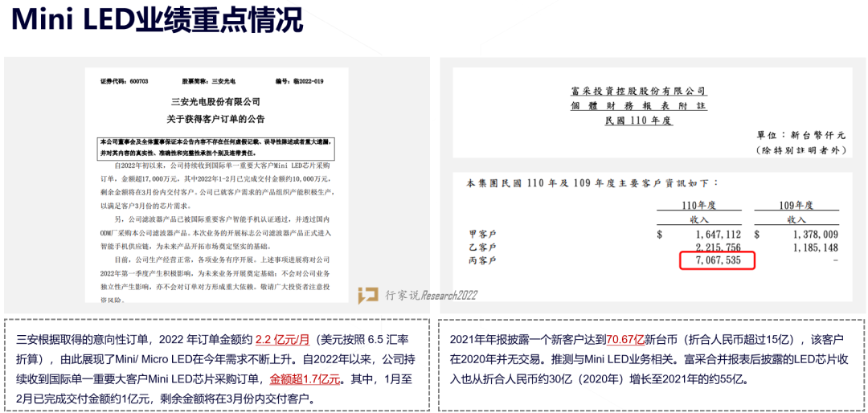Click the bold boxed board disclaimer paragraph
Viewport: 868px width, 413px height.
[216, 148]
